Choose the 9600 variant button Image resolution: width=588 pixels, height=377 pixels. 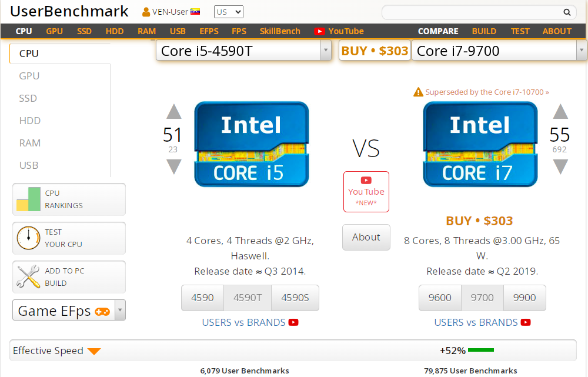click(x=440, y=298)
